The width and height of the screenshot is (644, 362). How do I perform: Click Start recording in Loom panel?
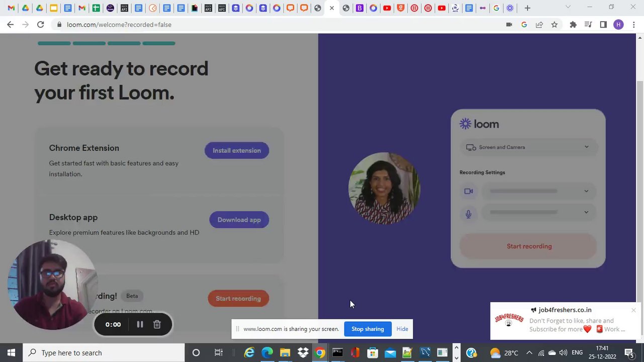(529, 246)
